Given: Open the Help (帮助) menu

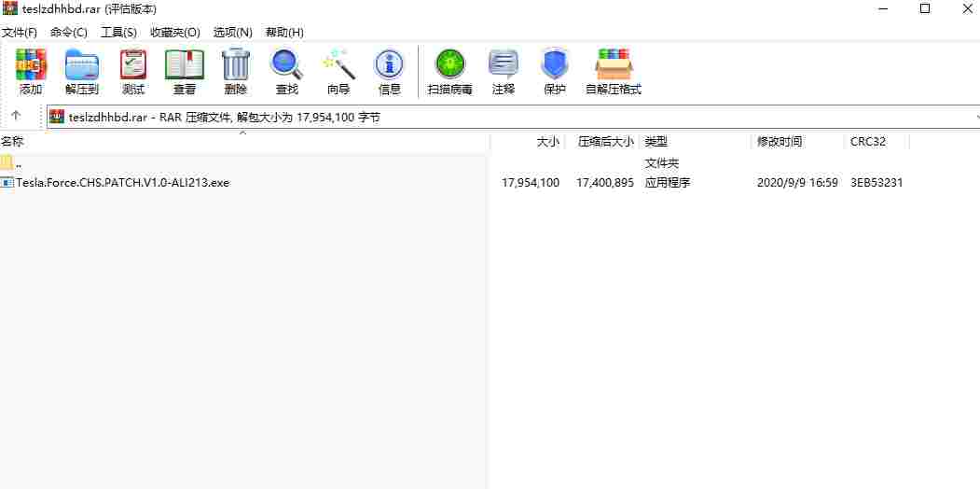Looking at the screenshot, I should click(x=284, y=32).
